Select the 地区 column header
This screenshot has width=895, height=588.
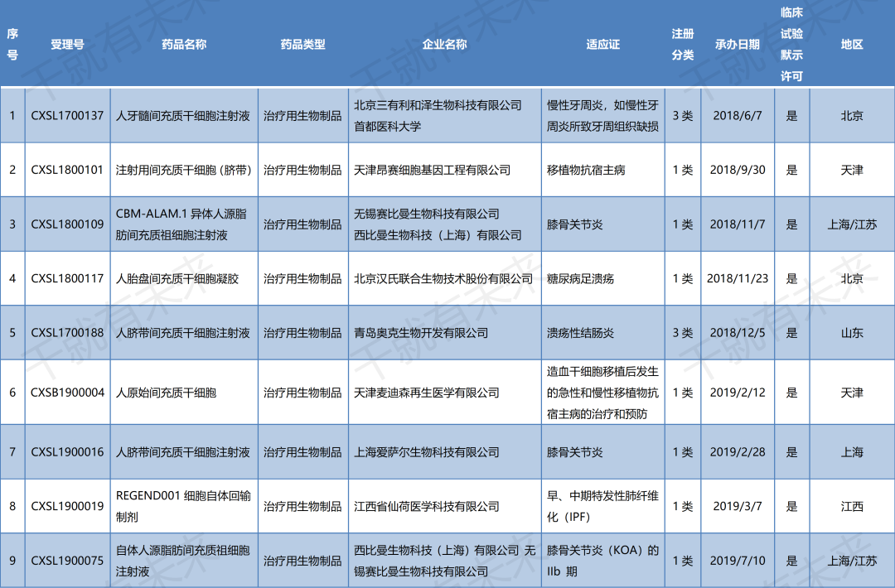[x=851, y=45]
